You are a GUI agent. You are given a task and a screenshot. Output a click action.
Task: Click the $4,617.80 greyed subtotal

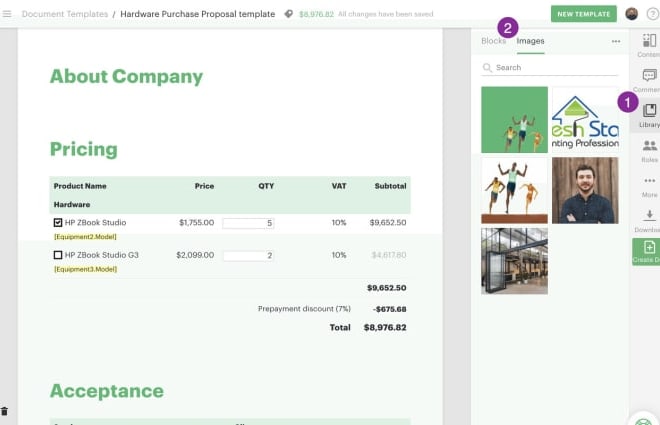click(389, 255)
